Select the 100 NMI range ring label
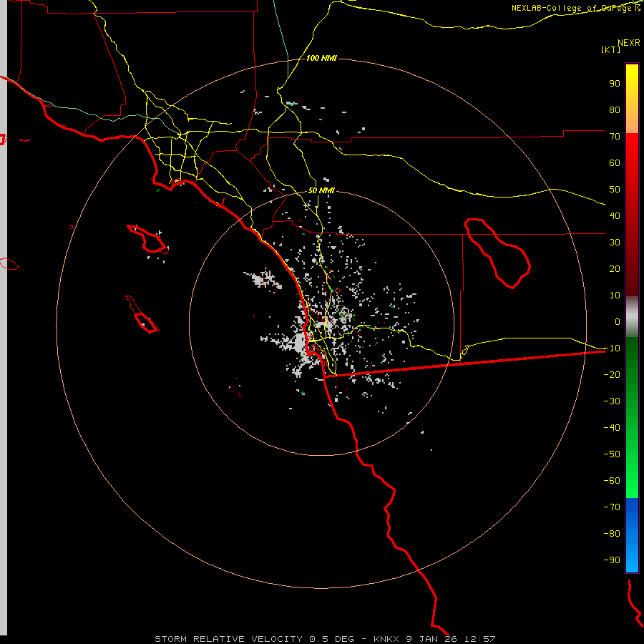 [321, 59]
